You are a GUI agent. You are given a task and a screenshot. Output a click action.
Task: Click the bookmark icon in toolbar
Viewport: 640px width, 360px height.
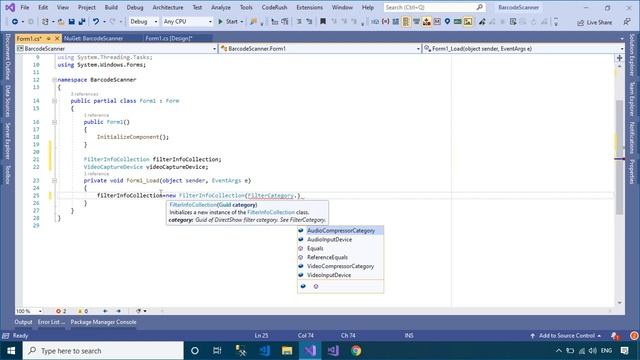(x=323, y=22)
